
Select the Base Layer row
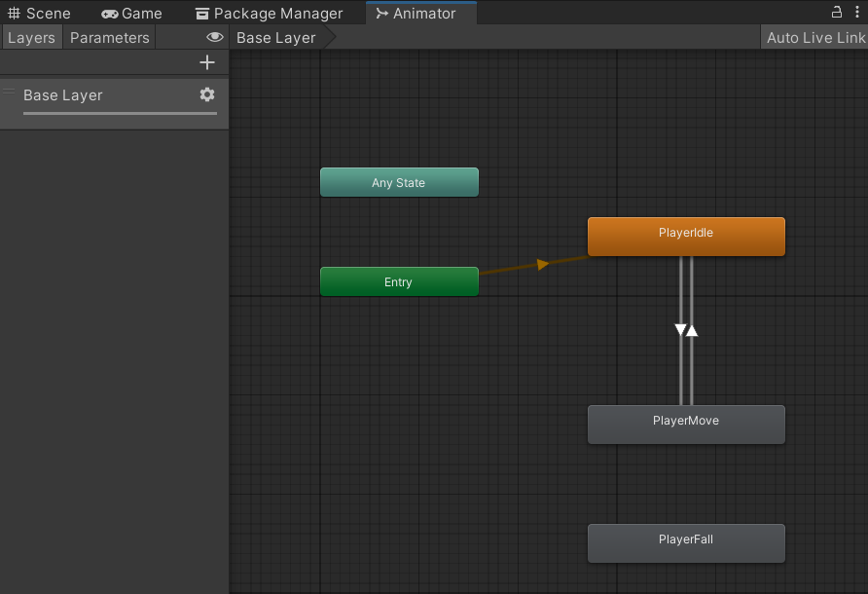pos(114,103)
